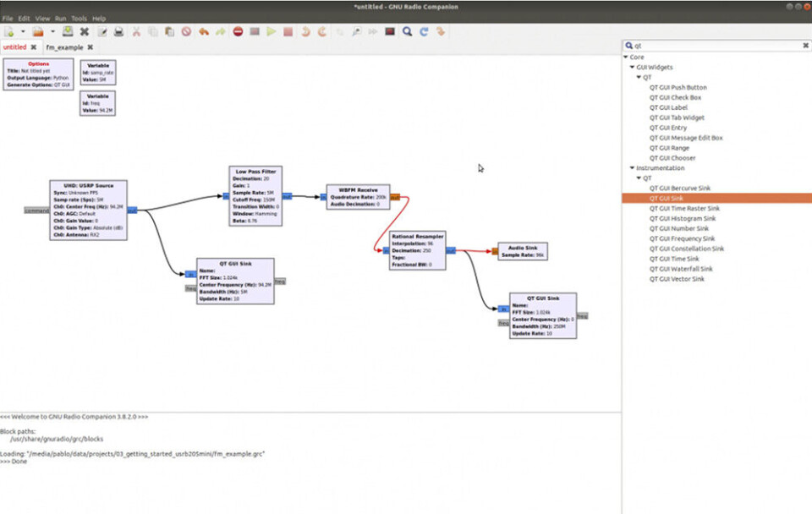Save the flow graph using toolbar icon
This screenshot has height=514, width=812.
(68, 31)
